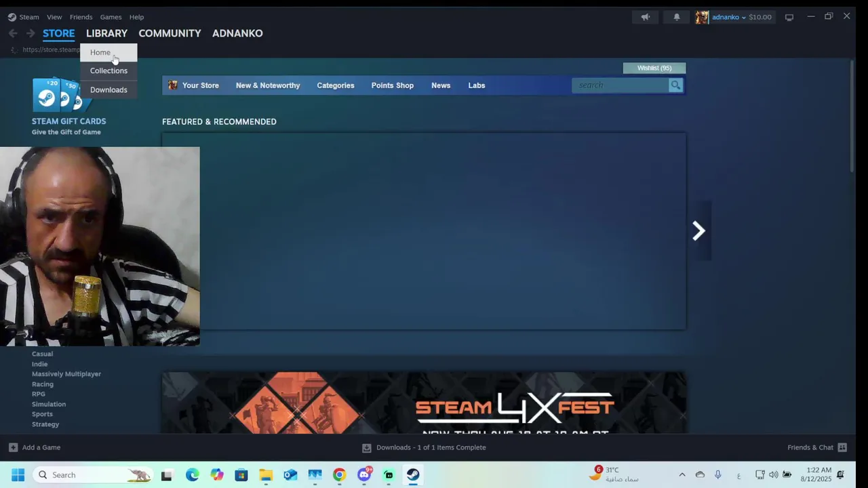Viewport: 868px width, 488px height.
Task: Switch to Big Picture mode icon
Action: (x=789, y=17)
